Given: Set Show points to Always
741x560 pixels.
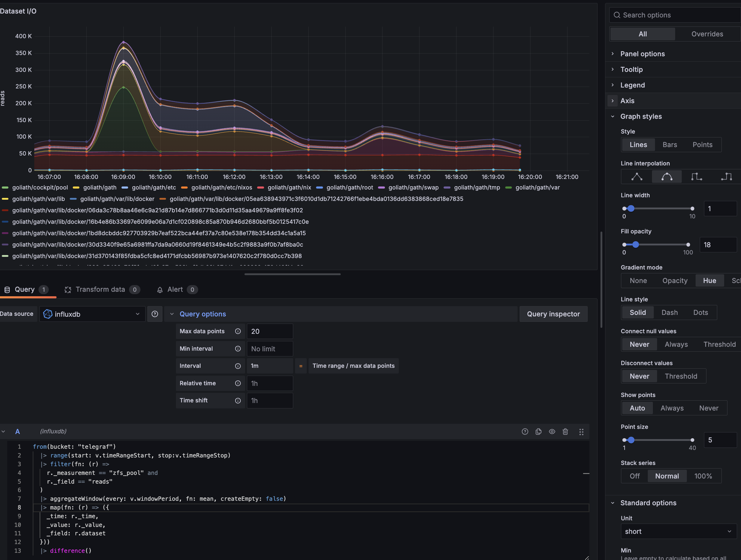Looking at the screenshot, I should coord(672,408).
